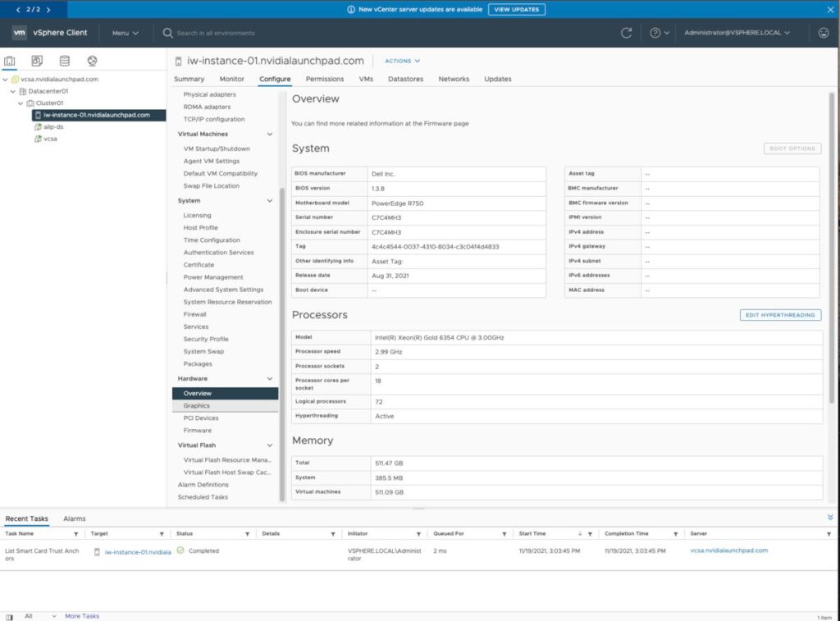Select the Networking inventory icon

pyautogui.click(x=92, y=61)
